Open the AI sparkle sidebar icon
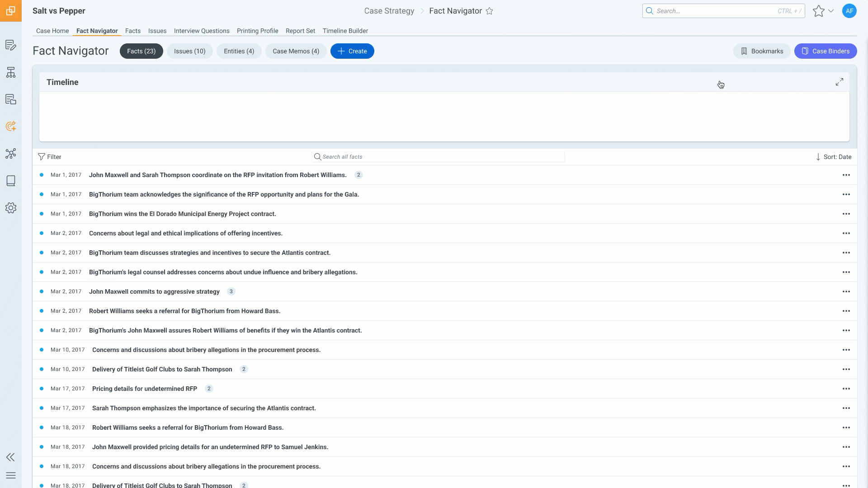The image size is (868, 488). click(x=11, y=127)
